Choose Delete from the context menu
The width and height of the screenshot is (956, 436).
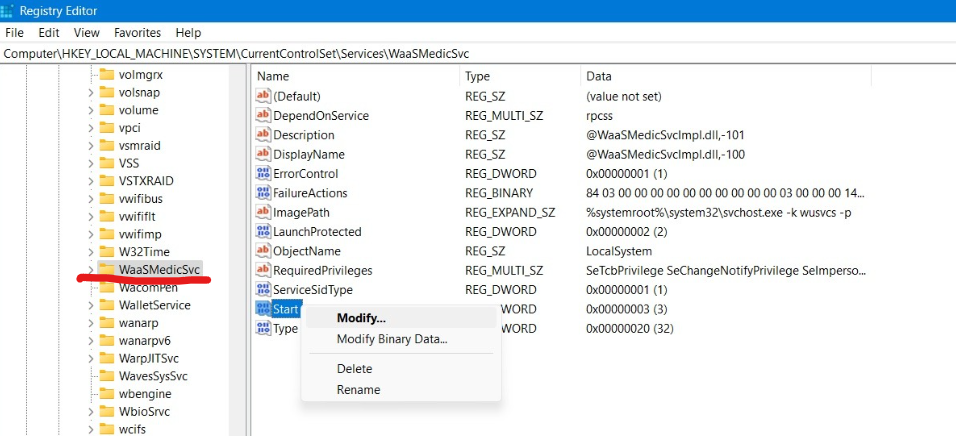click(x=401, y=369)
